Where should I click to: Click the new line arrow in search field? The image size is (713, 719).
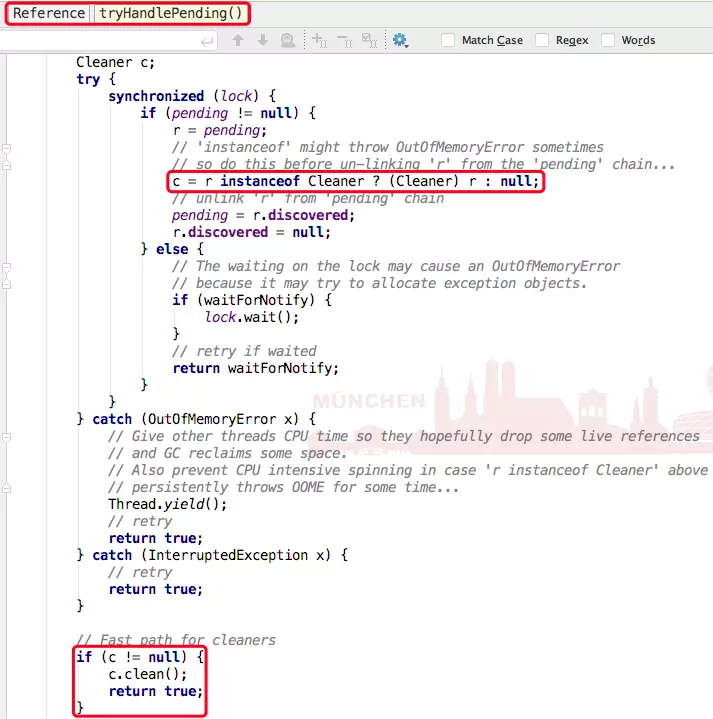coord(207,42)
